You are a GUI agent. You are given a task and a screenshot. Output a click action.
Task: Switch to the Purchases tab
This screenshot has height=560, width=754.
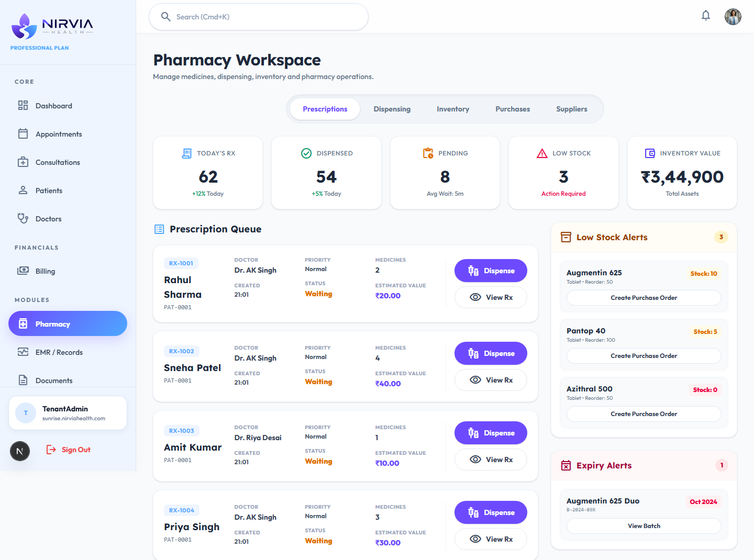click(x=513, y=109)
